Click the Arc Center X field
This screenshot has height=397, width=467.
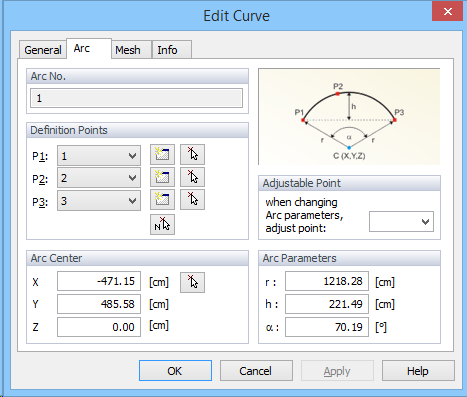click(99, 281)
